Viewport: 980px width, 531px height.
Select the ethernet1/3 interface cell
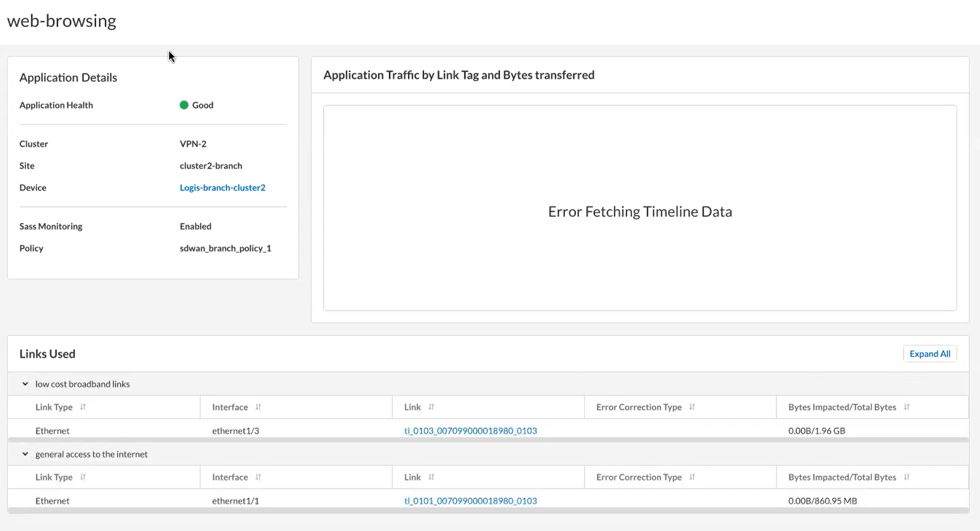236,431
